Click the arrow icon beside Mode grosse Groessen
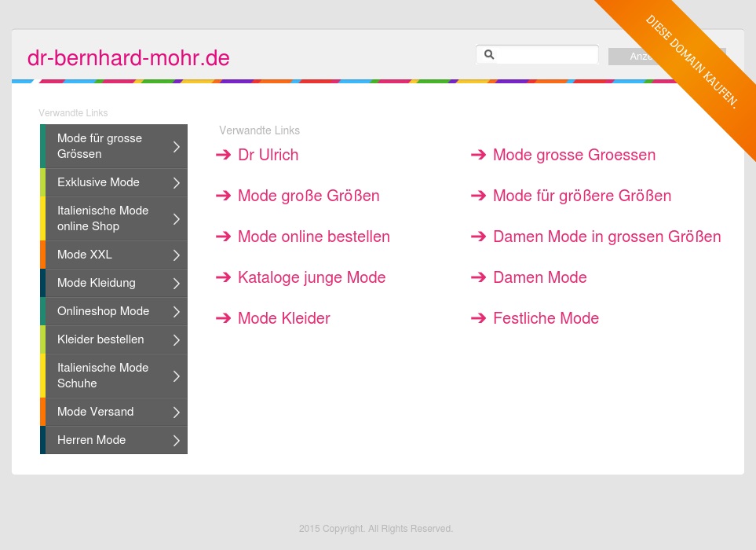This screenshot has height=550, width=756. pyautogui.click(x=479, y=155)
